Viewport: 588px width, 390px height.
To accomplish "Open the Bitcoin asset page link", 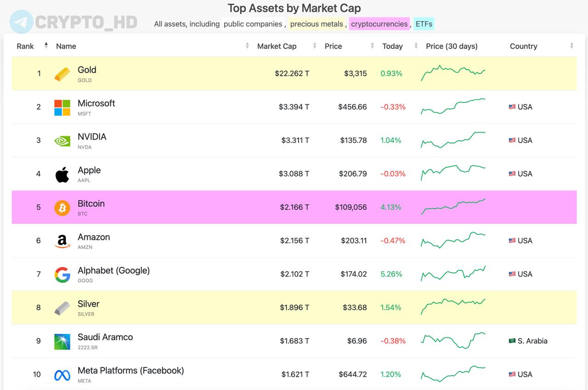I will click(x=91, y=204).
